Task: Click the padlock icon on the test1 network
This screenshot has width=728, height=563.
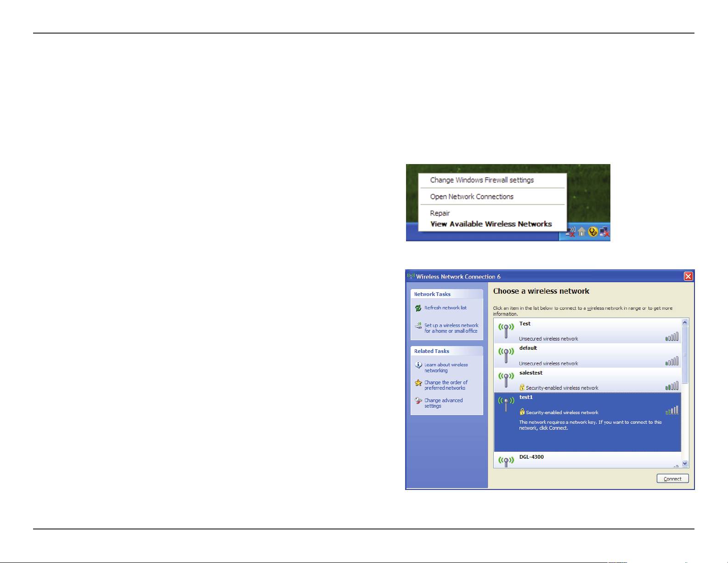Action: [x=522, y=412]
